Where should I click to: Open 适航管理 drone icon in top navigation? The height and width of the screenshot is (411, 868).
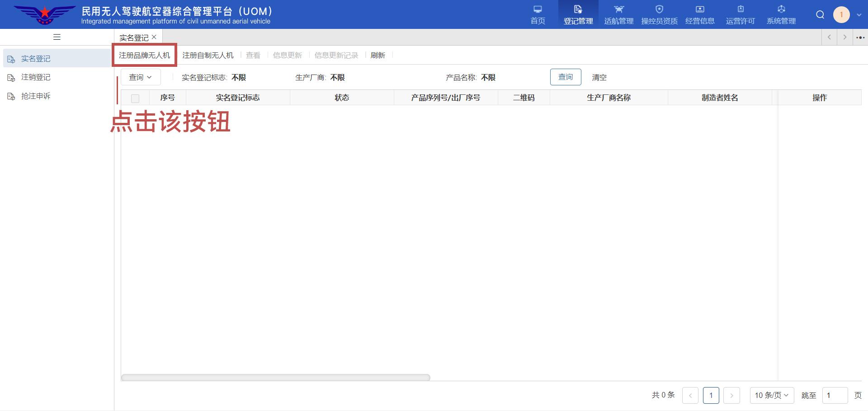tap(618, 9)
